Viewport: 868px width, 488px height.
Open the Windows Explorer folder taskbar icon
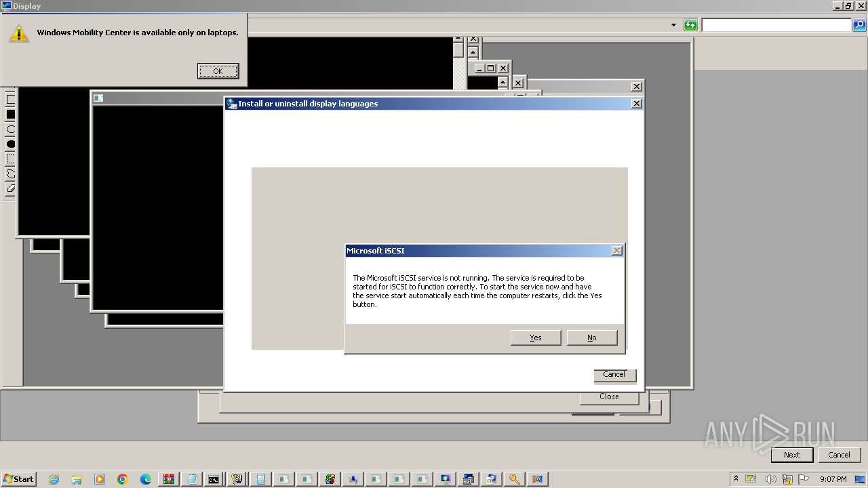(x=77, y=479)
